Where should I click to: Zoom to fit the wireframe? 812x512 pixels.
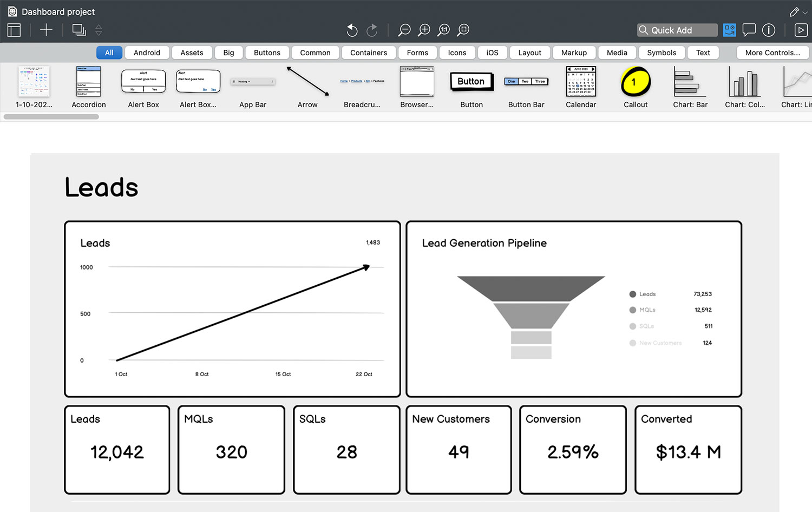point(462,30)
